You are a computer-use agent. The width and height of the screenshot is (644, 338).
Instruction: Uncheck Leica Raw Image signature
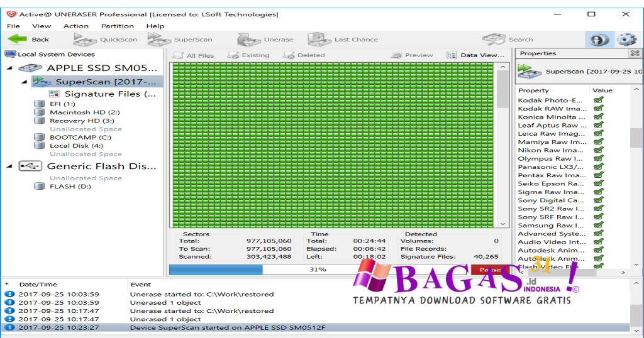click(x=599, y=133)
